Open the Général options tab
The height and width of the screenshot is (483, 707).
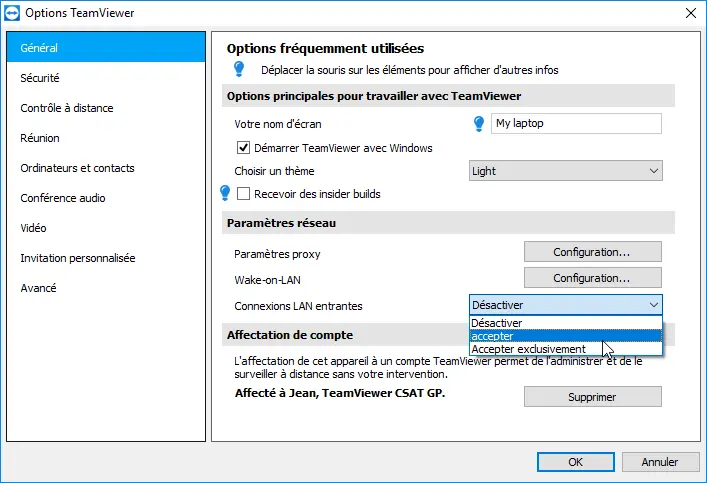tap(106, 47)
